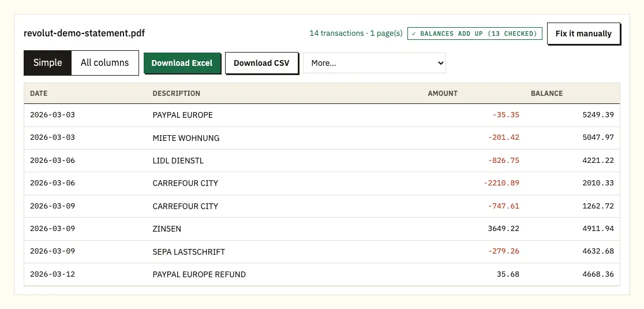Click the balance 4632.68
This screenshot has width=644, height=309.
tap(598, 251)
